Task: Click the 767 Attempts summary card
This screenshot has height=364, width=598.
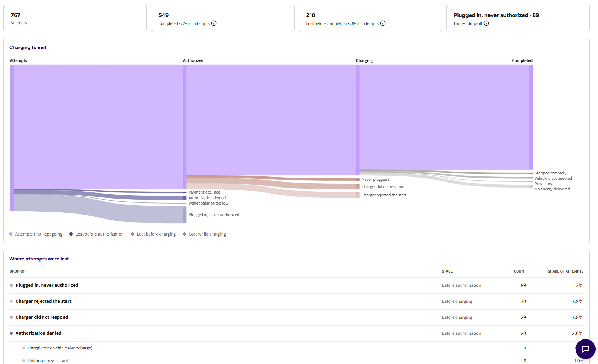Action: coord(75,18)
